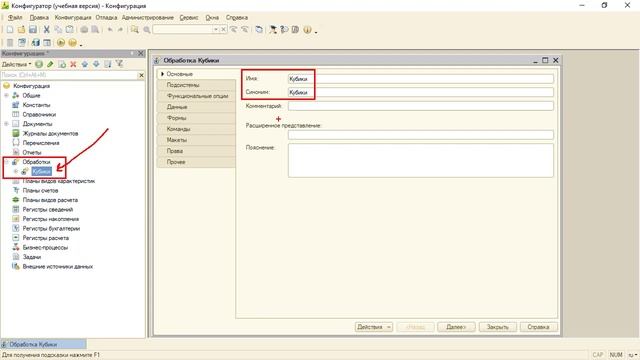Screen dimensions: 640x360
Task: Click the Имя field containing Кубики
Action: [421, 79]
